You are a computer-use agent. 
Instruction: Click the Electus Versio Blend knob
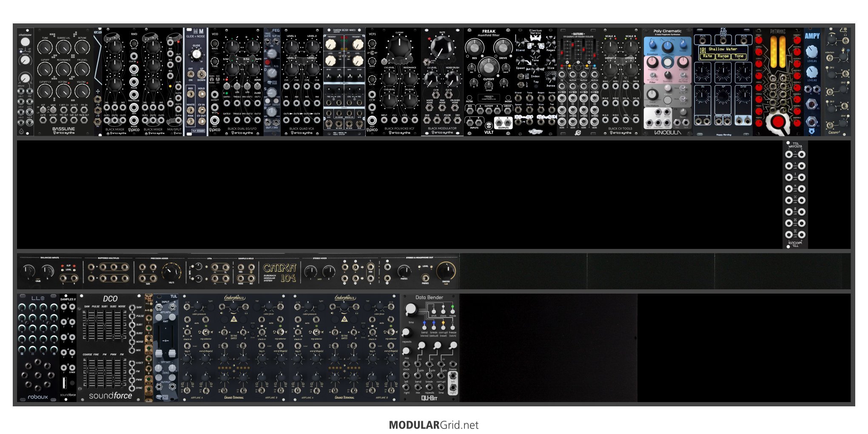(521, 42)
